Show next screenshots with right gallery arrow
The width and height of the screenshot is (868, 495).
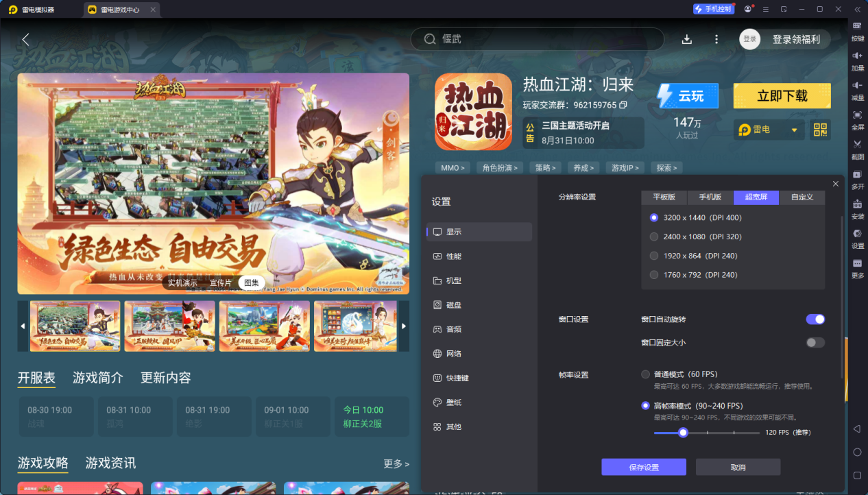coord(404,326)
